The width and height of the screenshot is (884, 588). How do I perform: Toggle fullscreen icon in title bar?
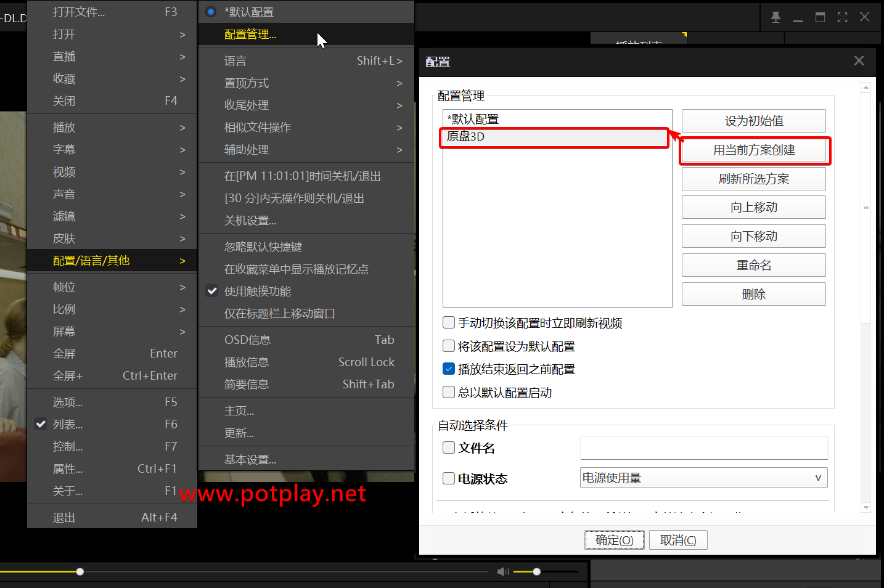click(x=842, y=17)
